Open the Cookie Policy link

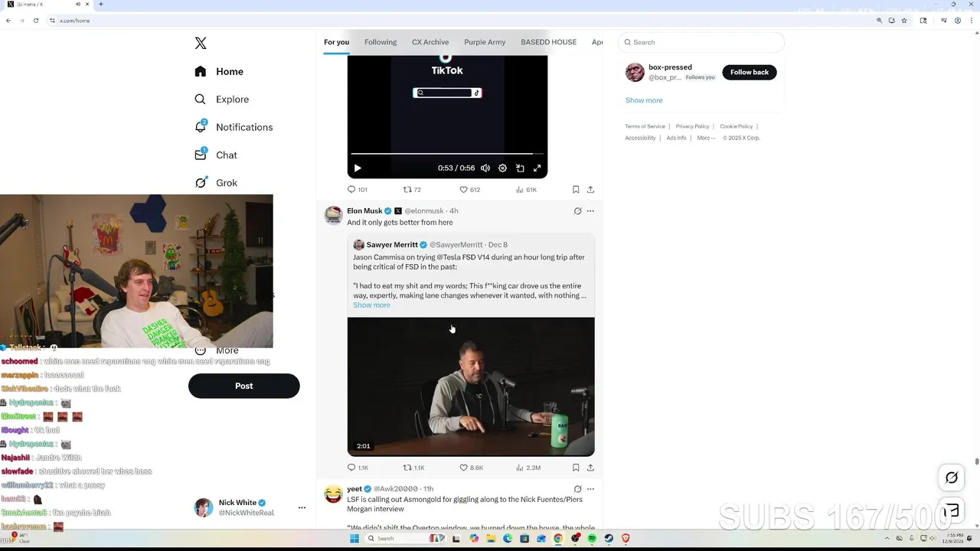[736, 126]
